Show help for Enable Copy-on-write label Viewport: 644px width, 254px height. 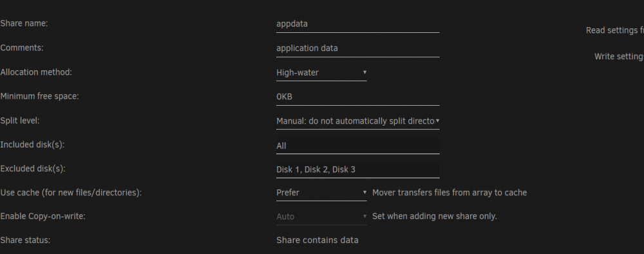[43, 216]
